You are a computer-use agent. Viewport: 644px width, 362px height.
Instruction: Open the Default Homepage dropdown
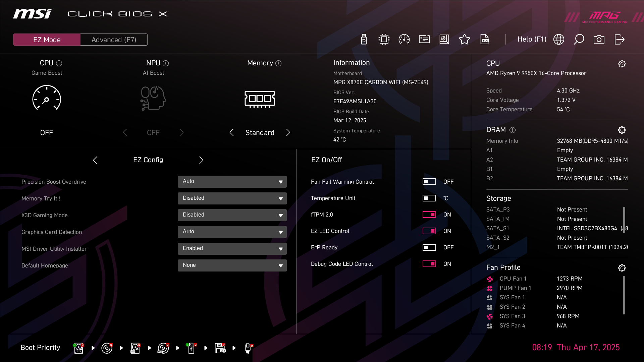pyautogui.click(x=232, y=265)
